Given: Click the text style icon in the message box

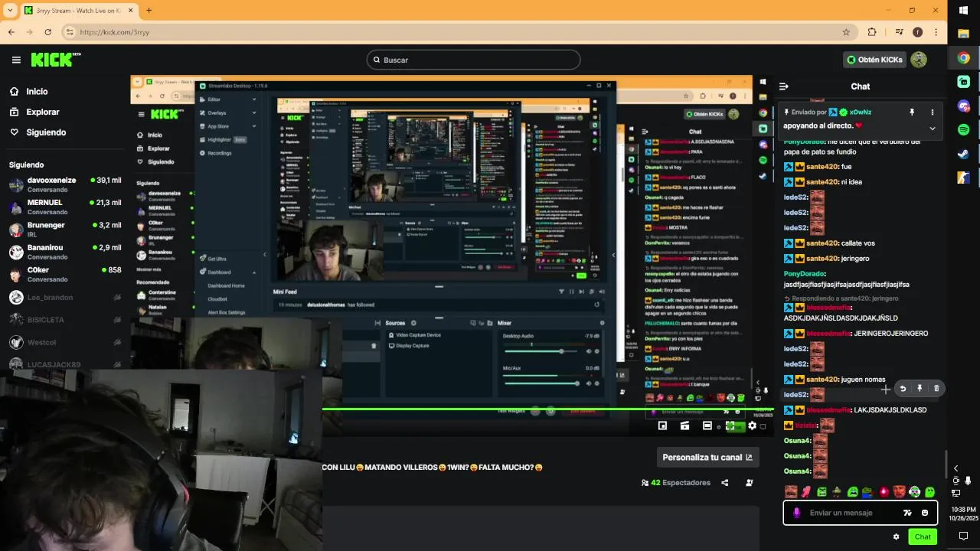Looking at the screenshot, I should [907, 513].
